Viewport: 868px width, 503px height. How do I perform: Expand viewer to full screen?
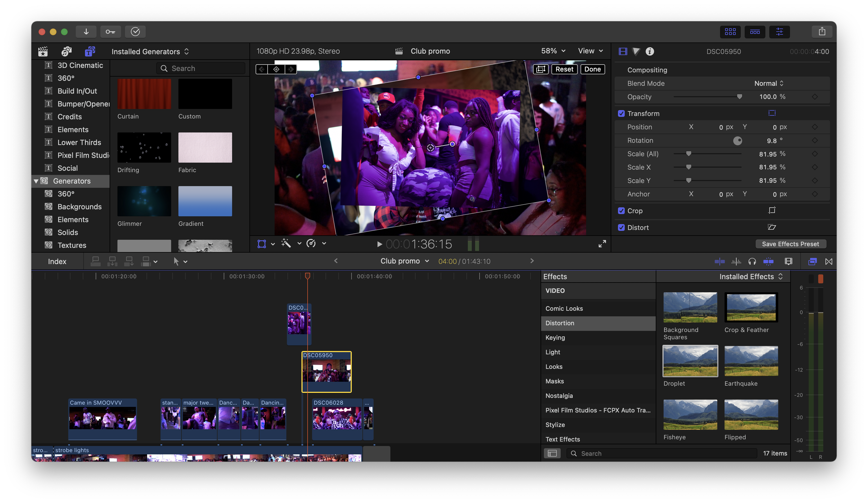tap(602, 244)
